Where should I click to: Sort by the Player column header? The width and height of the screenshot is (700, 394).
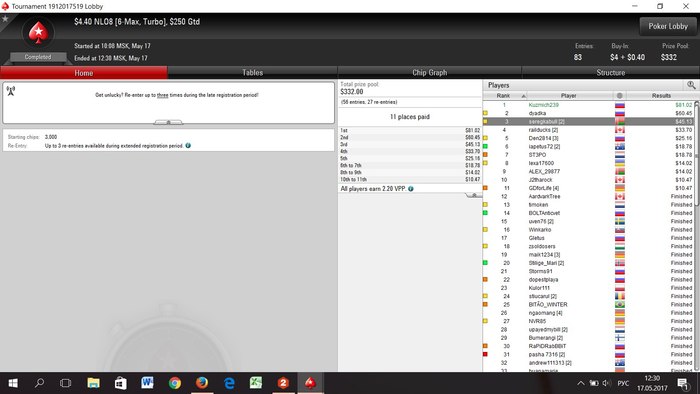click(568, 95)
